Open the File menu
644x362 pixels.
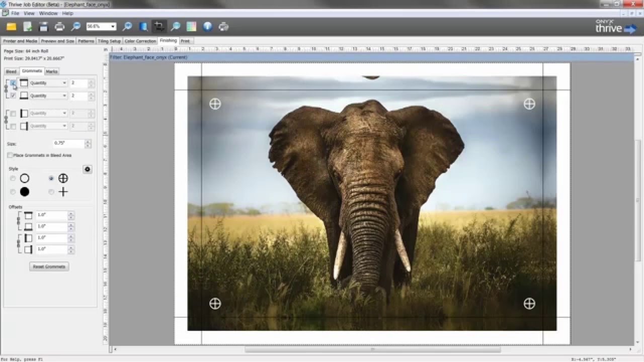15,13
